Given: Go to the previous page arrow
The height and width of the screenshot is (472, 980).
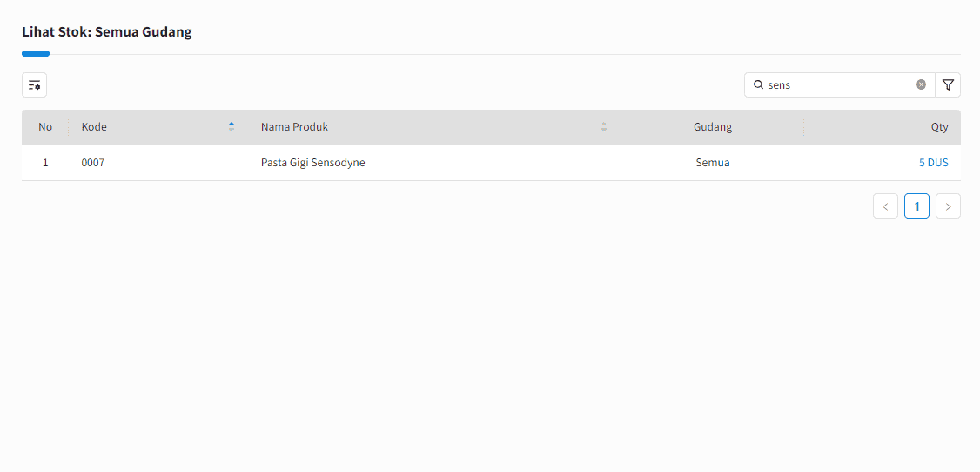Looking at the screenshot, I should [886, 206].
